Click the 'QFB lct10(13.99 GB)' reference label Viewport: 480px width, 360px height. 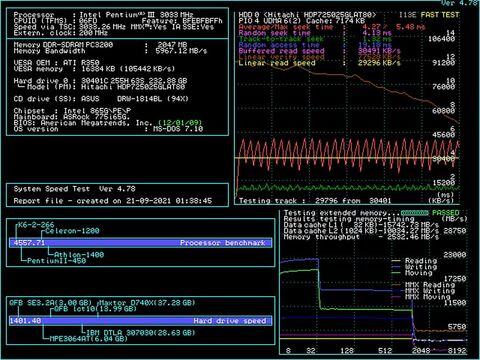[x=95, y=309]
